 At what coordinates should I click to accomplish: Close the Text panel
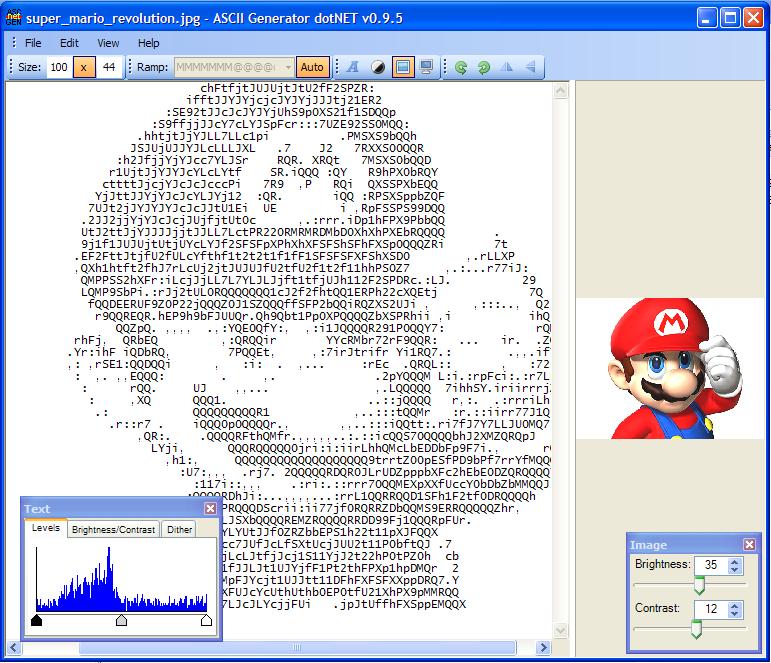(210, 509)
